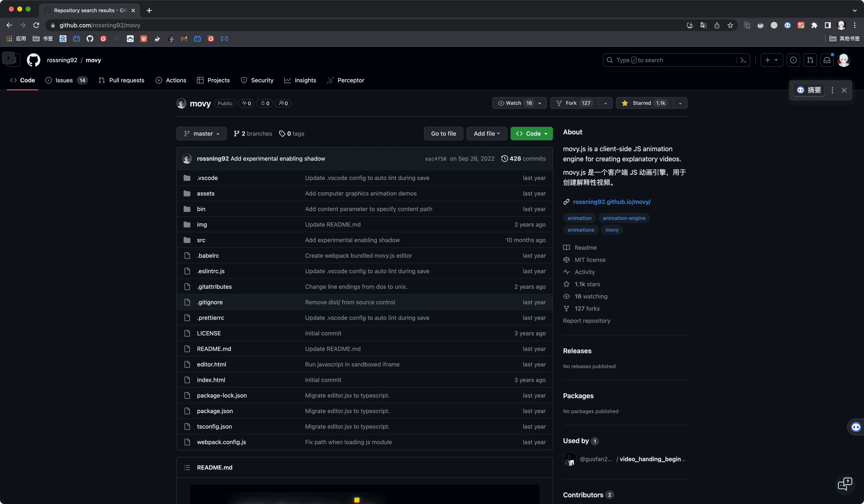Open the command palette icon
Image resolution: width=864 pixels, height=504 pixels.
tap(743, 60)
